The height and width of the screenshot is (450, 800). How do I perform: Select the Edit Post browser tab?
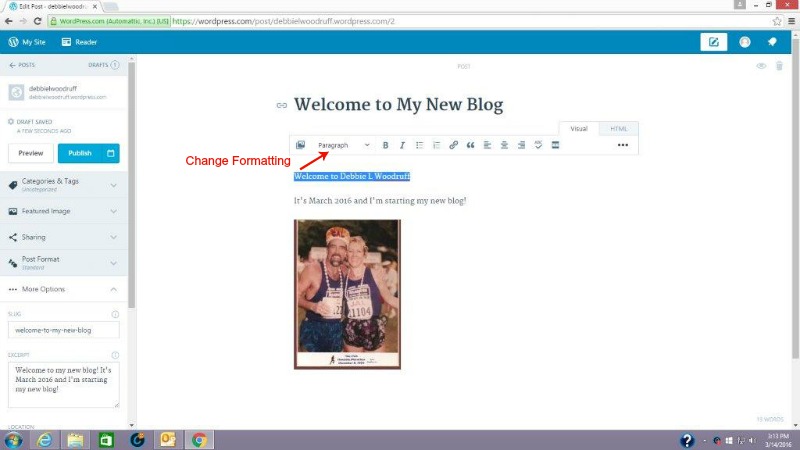coord(53,7)
